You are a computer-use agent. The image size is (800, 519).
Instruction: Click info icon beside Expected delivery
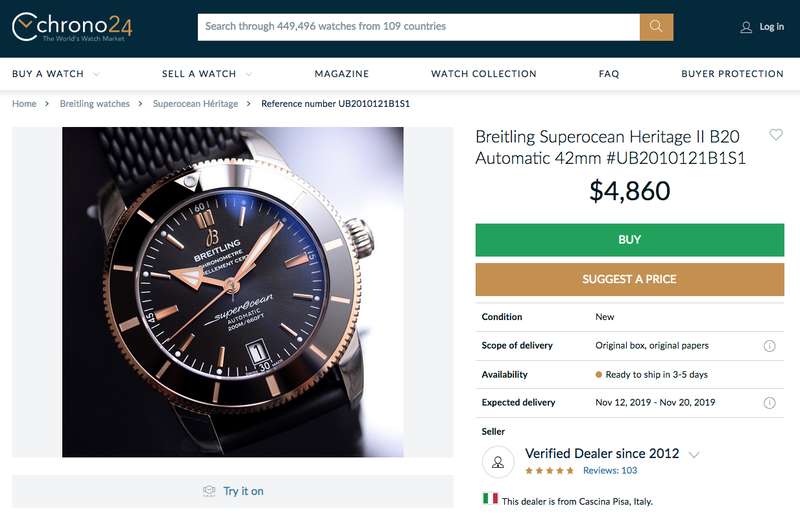pos(769,403)
